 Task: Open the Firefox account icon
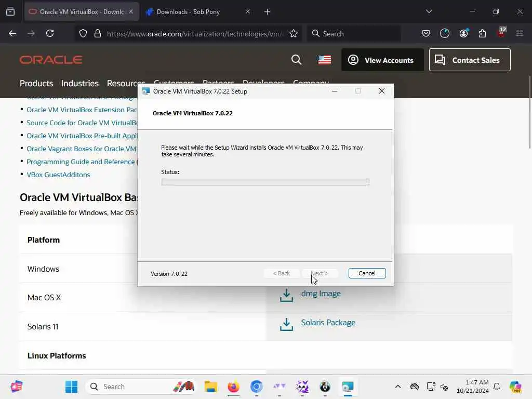click(x=463, y=33)
